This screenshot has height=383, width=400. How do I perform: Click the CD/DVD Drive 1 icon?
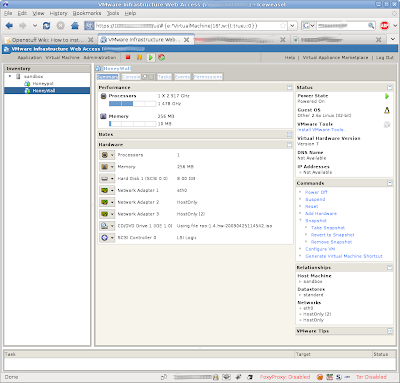click(105, 226)
